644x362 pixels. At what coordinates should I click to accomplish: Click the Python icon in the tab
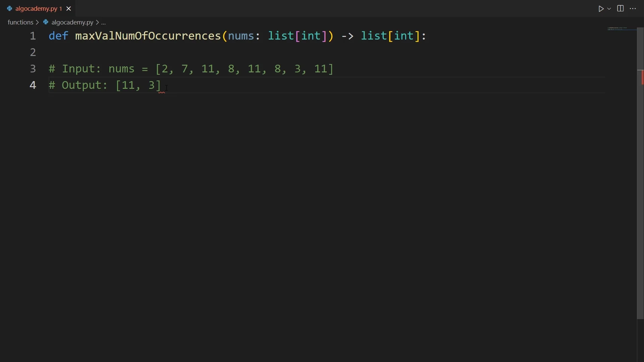coord(9,9)
